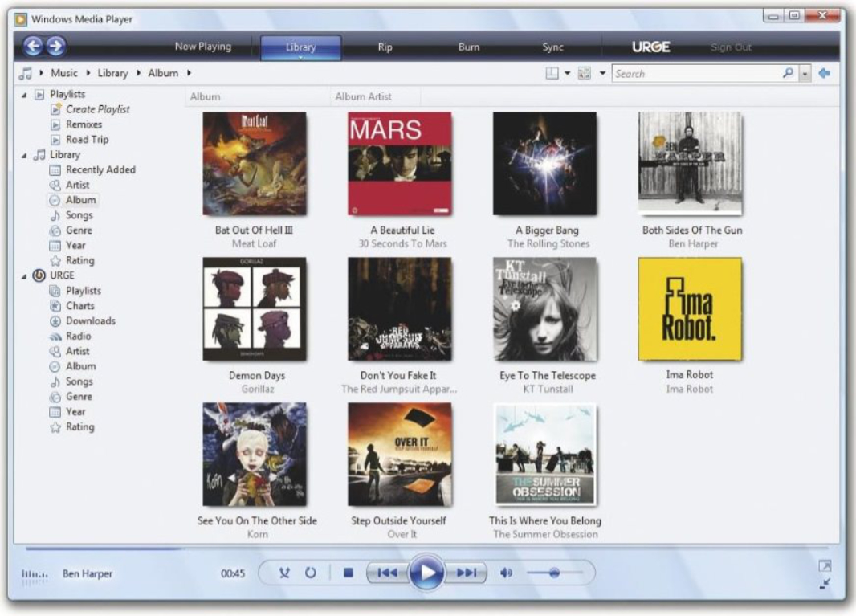Viewport: 856px width, 616px height.
Task: Select Songs under Library
Action: click(79, 215)
